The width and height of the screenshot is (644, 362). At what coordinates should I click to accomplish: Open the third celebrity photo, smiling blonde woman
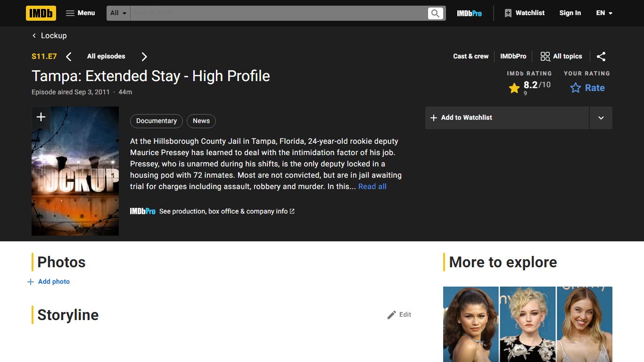585,324
